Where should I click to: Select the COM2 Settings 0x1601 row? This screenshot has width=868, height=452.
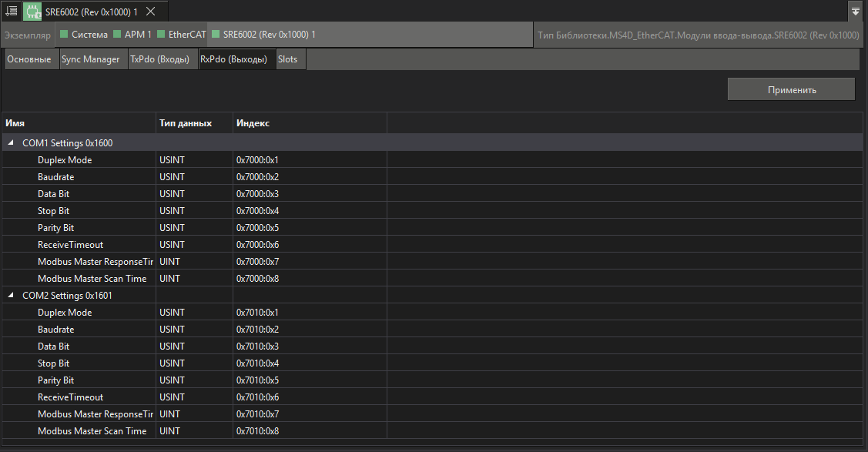[433, 296]
